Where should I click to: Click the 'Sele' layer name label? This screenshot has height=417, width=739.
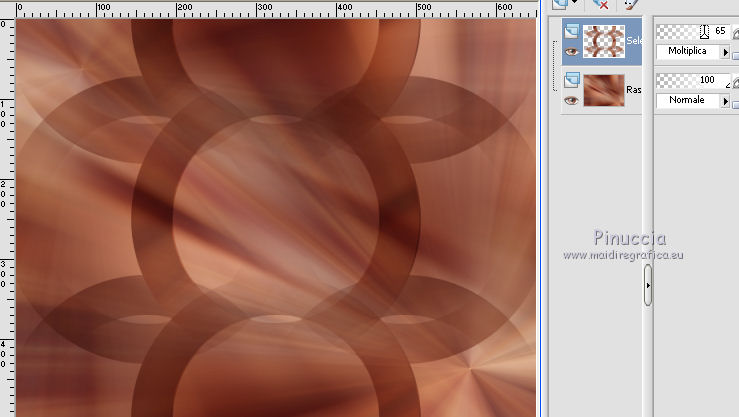click(x=634, y=41)
